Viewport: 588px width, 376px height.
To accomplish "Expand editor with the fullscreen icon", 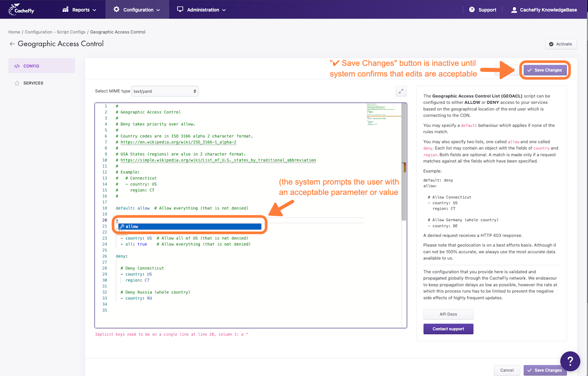I will (401, 91).
